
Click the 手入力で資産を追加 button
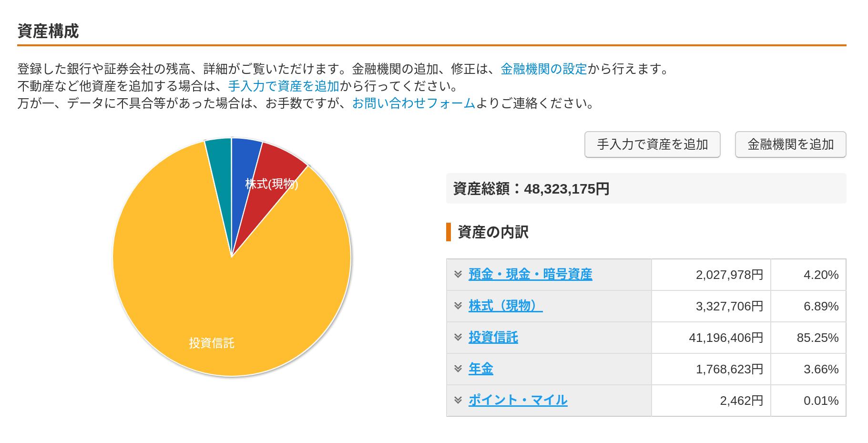[x=652, y=144]
